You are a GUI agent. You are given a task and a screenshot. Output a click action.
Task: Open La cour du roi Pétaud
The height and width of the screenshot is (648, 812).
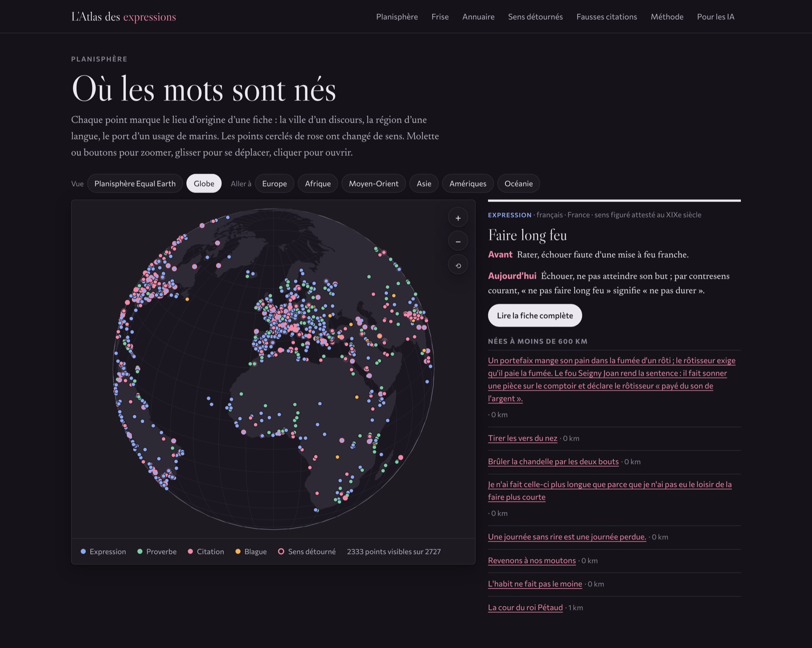pyautogui.click(x=526, y=607)
